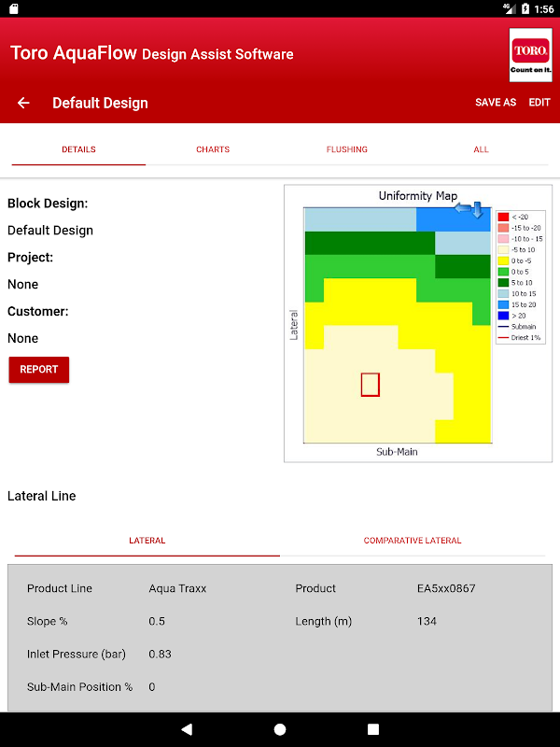Tap the 'Block Design:' label

48,204
